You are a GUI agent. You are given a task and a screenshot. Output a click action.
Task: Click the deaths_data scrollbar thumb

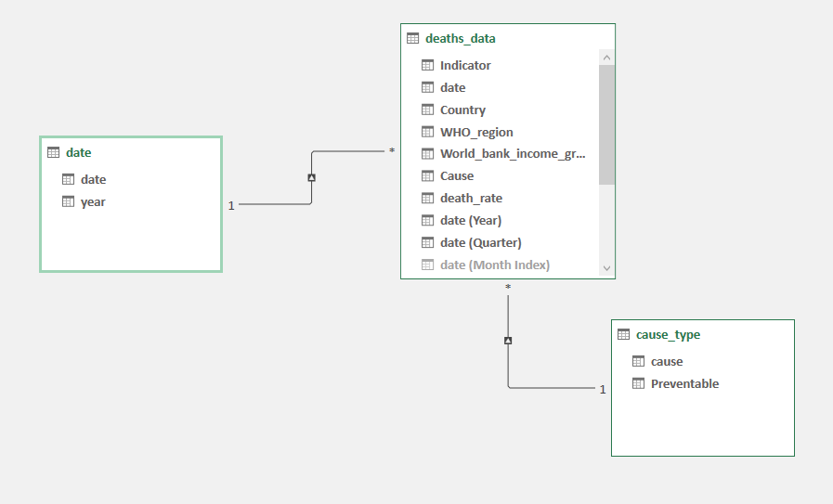pyautogui.click(x=606, y=124)
